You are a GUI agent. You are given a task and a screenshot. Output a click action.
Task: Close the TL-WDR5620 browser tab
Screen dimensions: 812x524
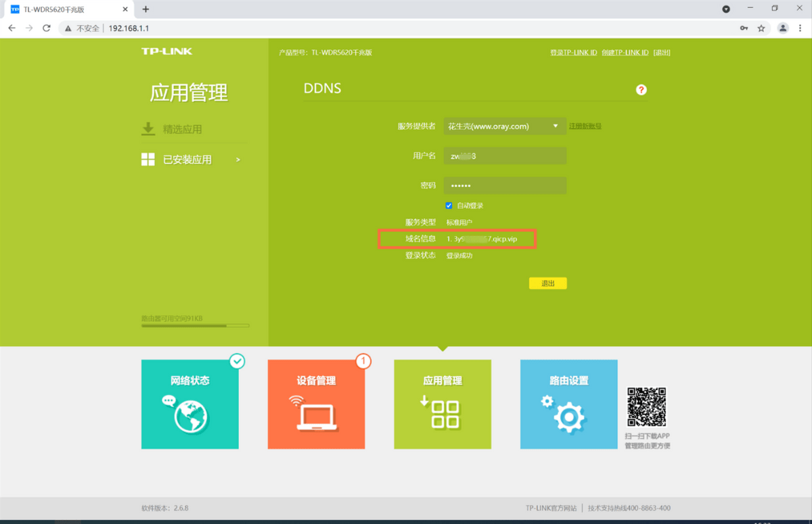click(x=125, y=9)
